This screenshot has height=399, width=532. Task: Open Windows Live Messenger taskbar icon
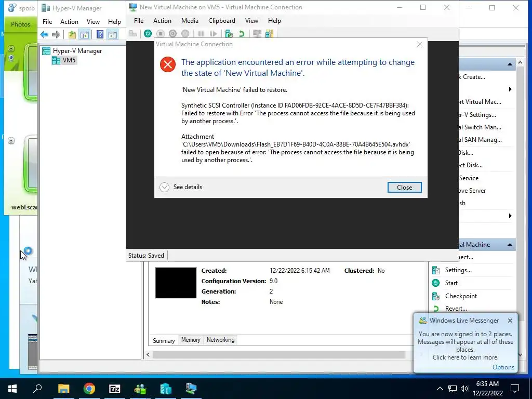140,389
